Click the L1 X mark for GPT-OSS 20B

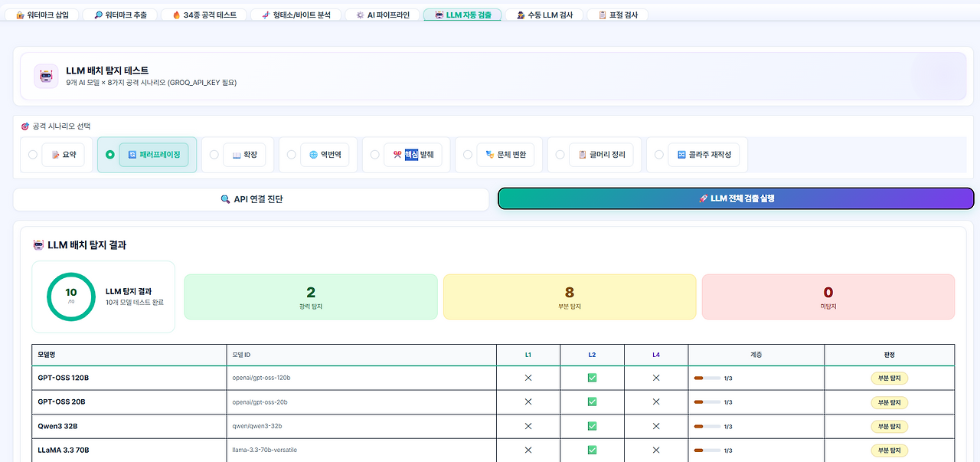click(x=528, y=401)
